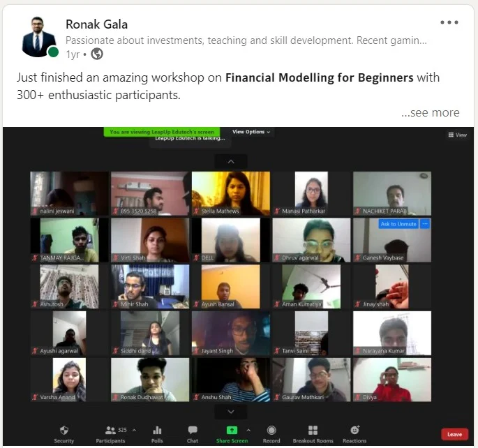Expand the View Options dropdown
The height and width of the screenshot is (448, 478).
point(251,132)
